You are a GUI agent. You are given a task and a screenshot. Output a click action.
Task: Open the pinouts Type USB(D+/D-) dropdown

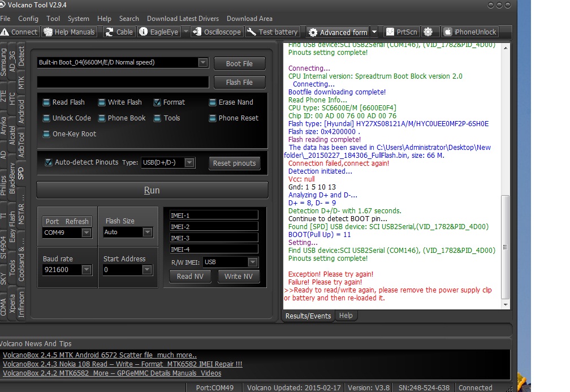(189, 162)
